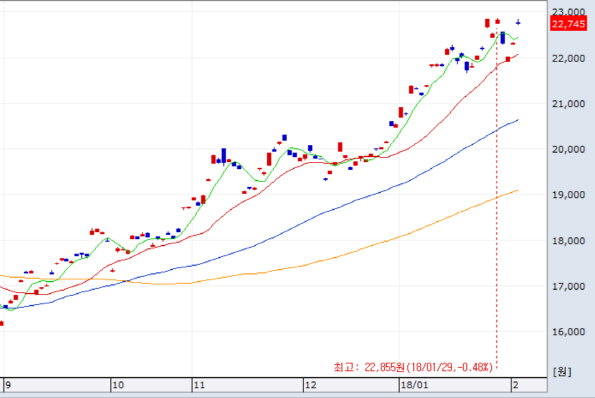Click the 9 month label on time axis
595x398 pixels.
(8, 385)
